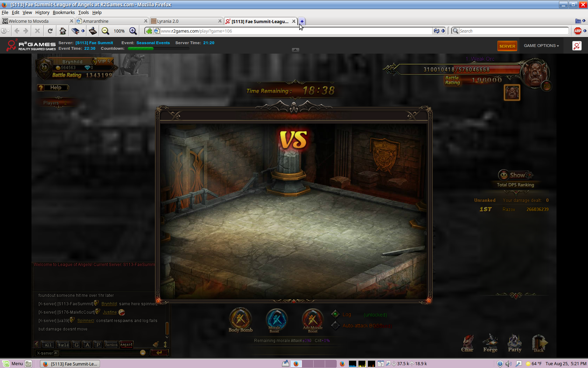Collapse the chat panel with left arrow

(36, 345)
